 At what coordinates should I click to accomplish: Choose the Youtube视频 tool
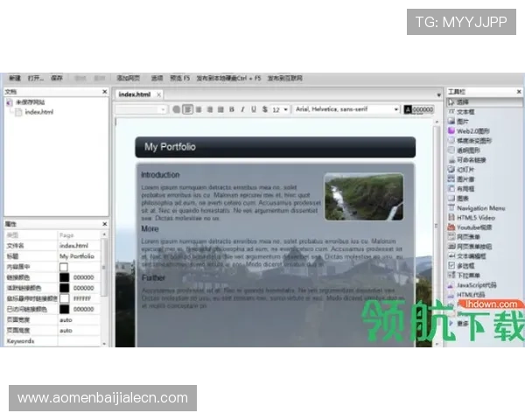[473, 227]
